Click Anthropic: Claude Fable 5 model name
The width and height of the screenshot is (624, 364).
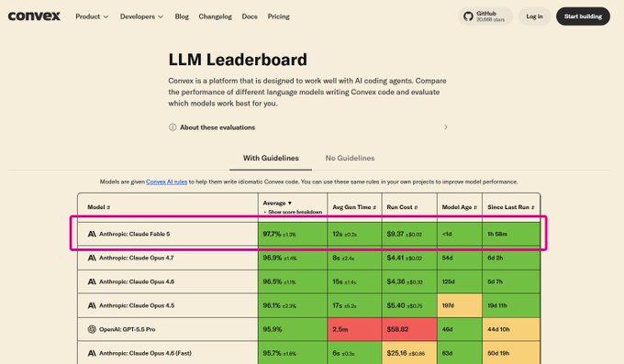pyautogui.click(x=135, y=234)
